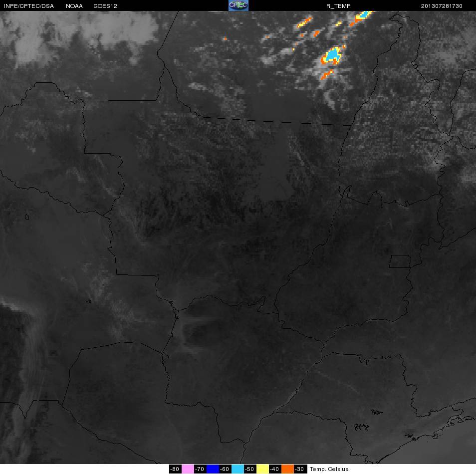Click the pink -80 to -70 legend swatch
The width and height of the screenshot is (476, 474).
pyautogui.click(x=188, y=469)
